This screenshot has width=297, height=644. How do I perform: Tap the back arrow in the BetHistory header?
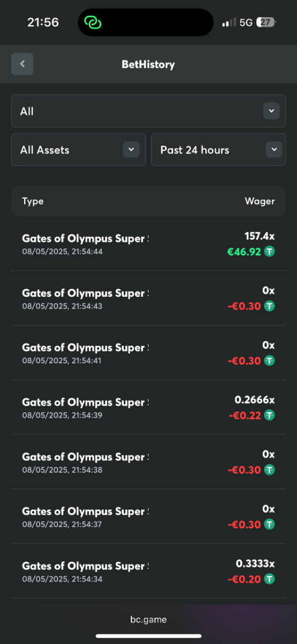pyautogui.click(x=22, y=64)
